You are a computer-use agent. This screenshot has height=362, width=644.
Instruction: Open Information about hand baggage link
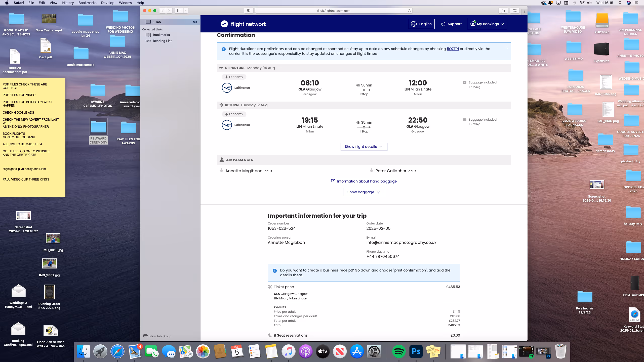[x=367, y=181]
